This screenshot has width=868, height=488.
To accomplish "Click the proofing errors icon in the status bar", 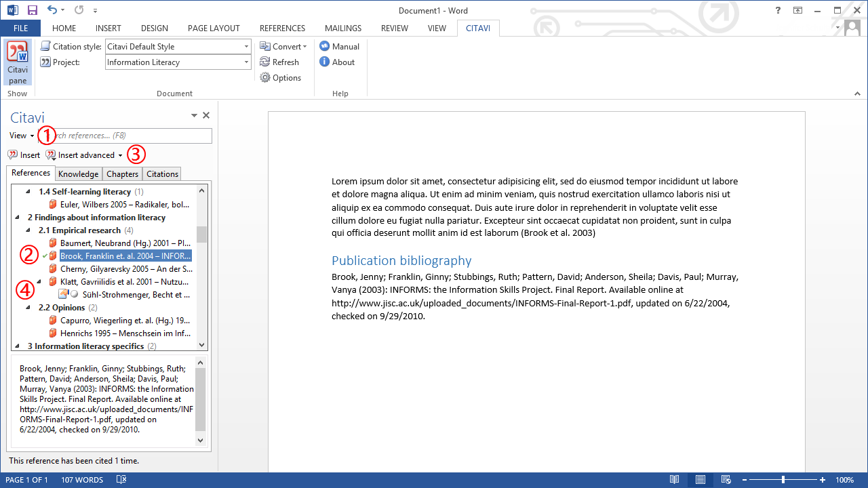I will (121, 480).
